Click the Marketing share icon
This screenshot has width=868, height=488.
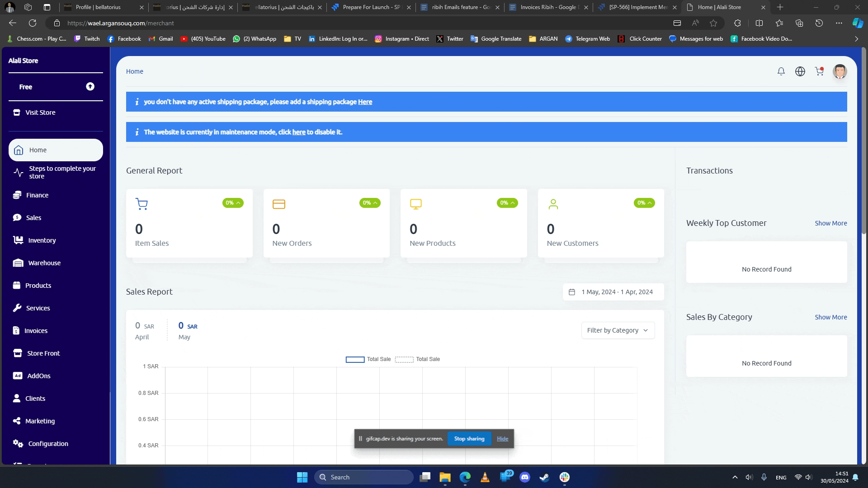click(17, 421)
